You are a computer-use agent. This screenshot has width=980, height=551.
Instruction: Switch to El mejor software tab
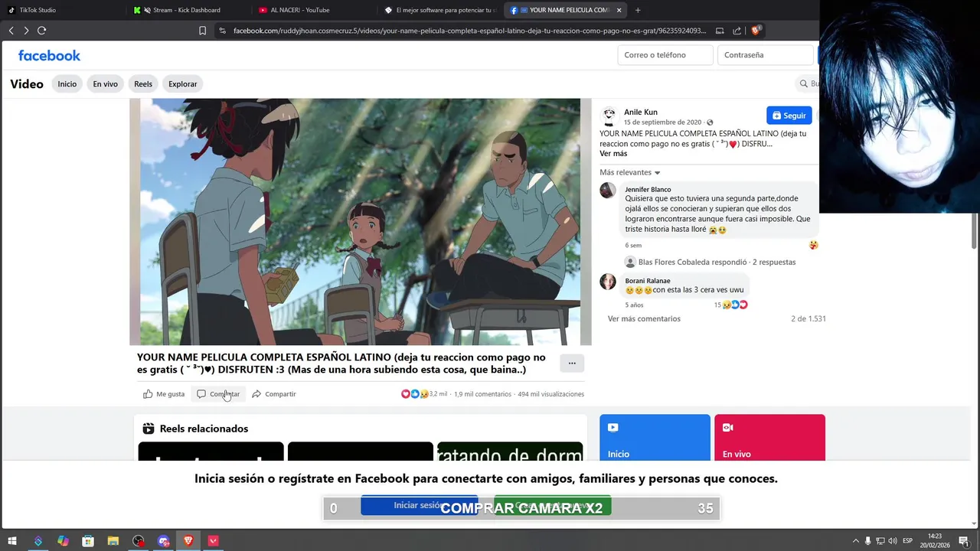pyautogui.click(x=440, y=10)
